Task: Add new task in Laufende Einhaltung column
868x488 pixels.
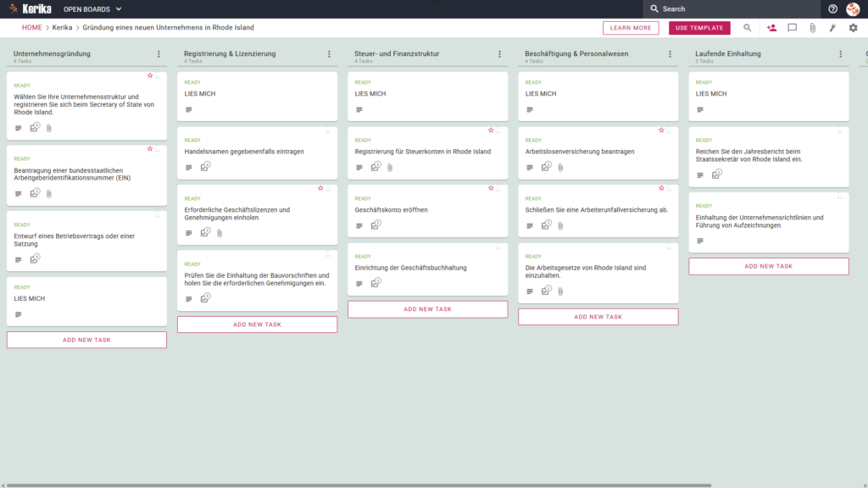Action: pyautogui.click(x=769, y=266)
